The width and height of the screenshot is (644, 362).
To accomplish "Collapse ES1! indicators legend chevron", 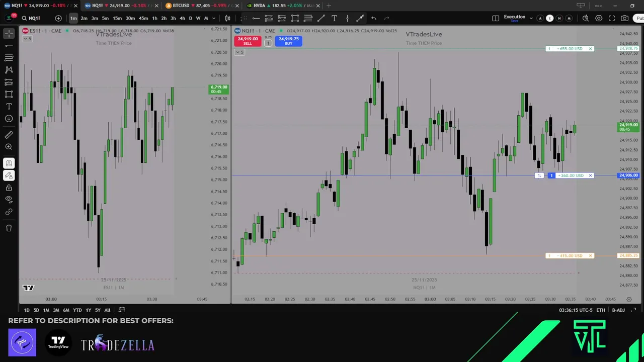I will [x=27, y=39].
